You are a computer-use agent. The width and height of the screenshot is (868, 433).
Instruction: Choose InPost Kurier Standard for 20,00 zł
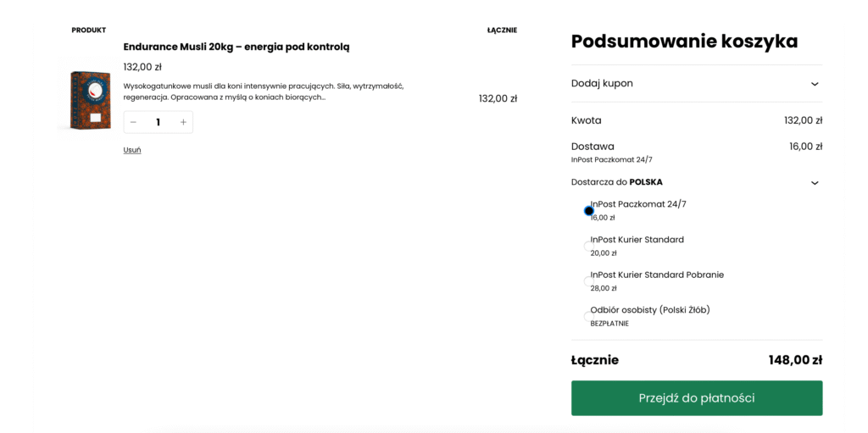point(589,246)
